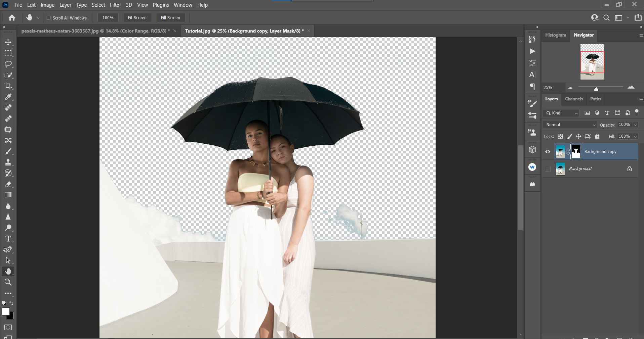The height and width of the screenshot is (339, 644).
Task: Hide the Background copy layer
Action: [548, 152]
